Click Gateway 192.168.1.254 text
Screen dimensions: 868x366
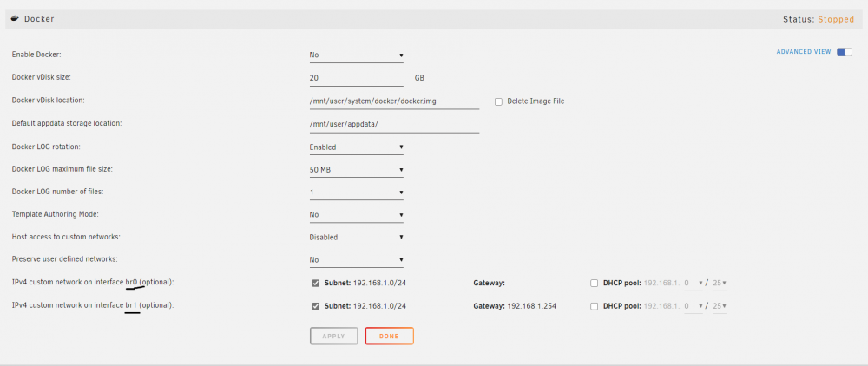[x=515, y=306]
